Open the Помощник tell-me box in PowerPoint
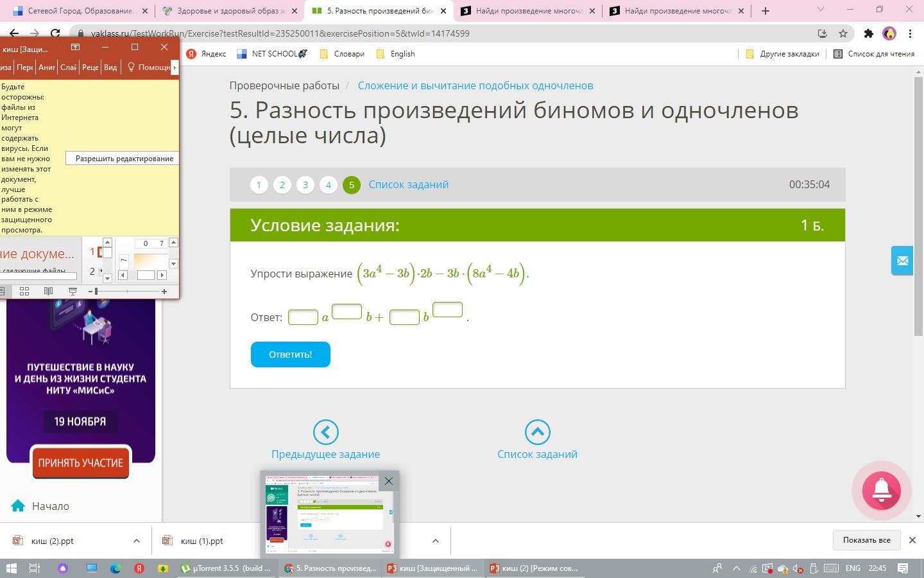Image resolution: width=924 pixels, height=578 pixels. tap(150, 67)
